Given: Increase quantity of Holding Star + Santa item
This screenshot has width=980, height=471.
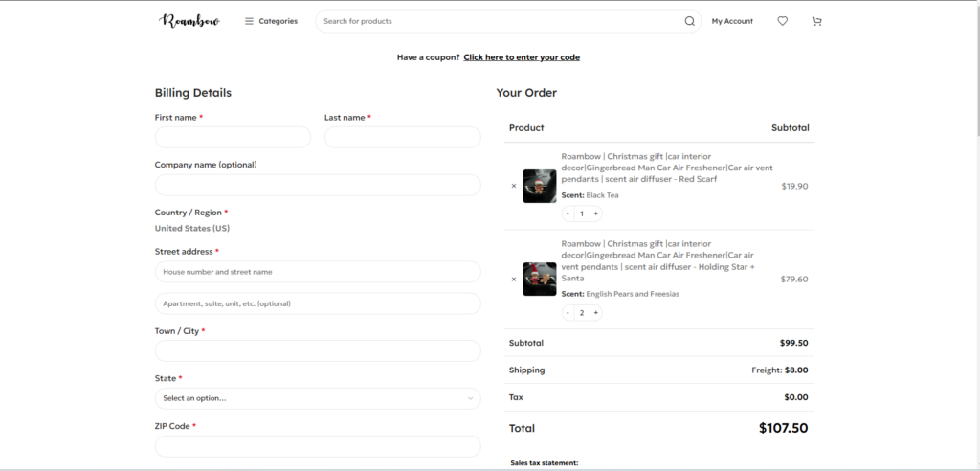Looking at the screenshot, I should 595,313.
